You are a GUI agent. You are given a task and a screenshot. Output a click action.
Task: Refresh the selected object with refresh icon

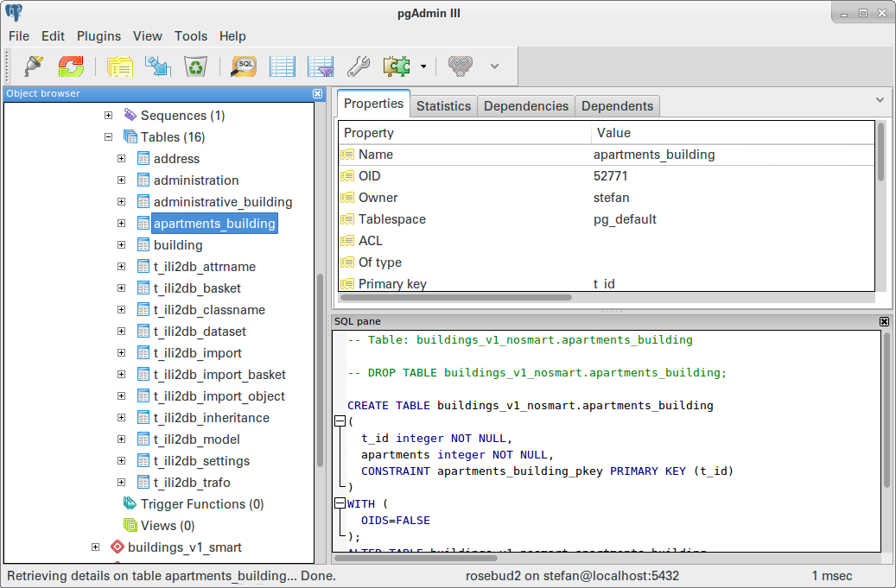[71, 66]
